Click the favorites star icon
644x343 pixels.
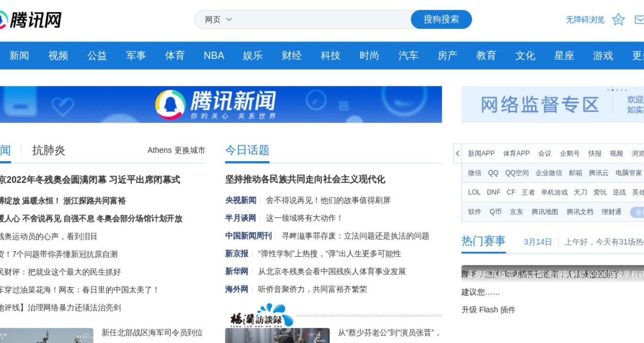[618, 20]
